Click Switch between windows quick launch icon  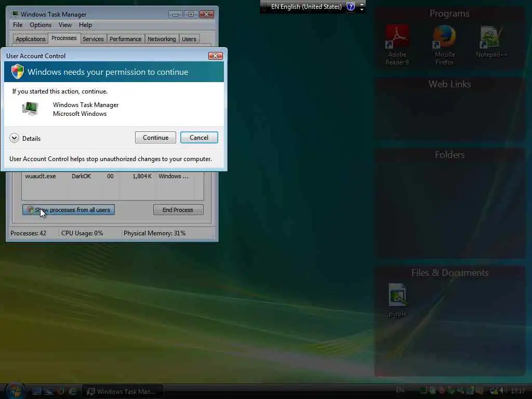49,391
